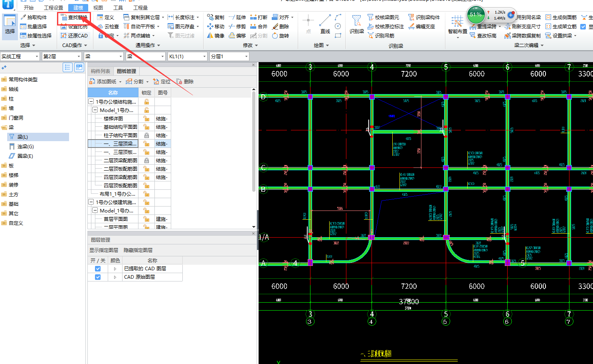Viewport: 593px width, 364px height.
Task: Switch to the 工程设置 ribbon tab
Action: pos(53,8)
